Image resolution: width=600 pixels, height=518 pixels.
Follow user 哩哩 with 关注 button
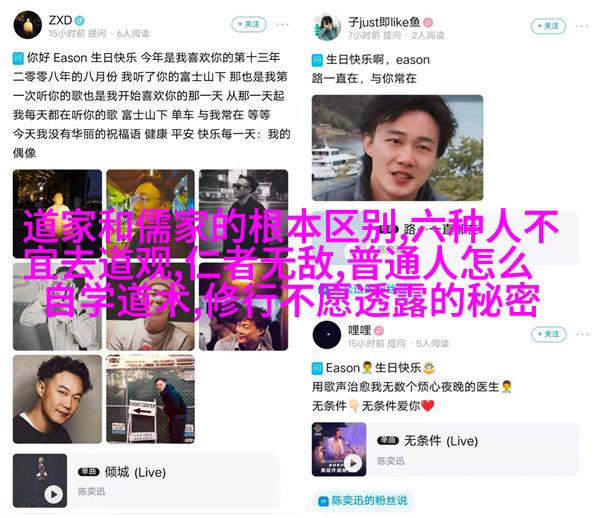click(x=548, y=334)
